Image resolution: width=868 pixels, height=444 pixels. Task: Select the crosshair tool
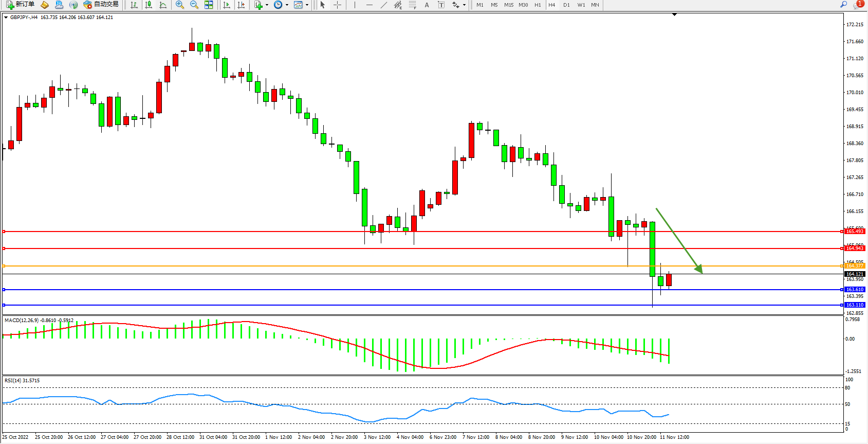337,5
